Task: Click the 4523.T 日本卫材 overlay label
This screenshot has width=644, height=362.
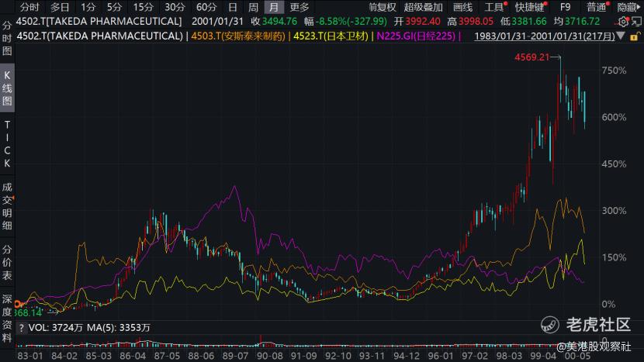Action: (331, 36)
